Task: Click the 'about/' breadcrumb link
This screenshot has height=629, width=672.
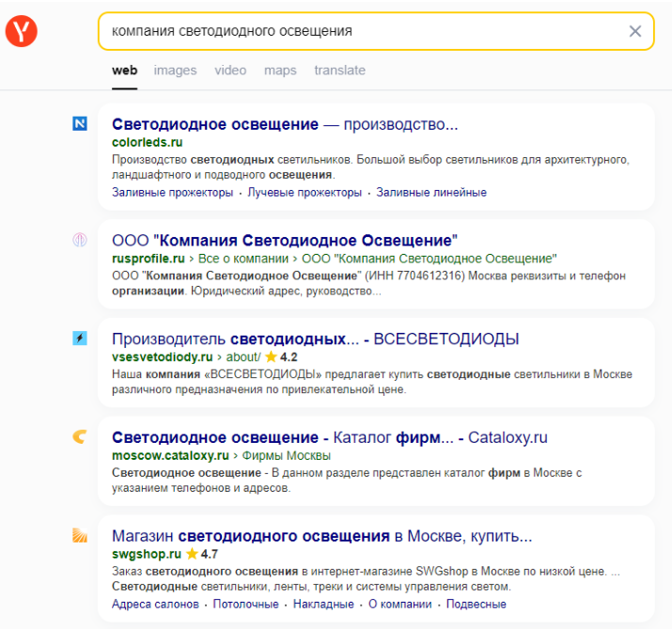Action: tap(243, 356)
